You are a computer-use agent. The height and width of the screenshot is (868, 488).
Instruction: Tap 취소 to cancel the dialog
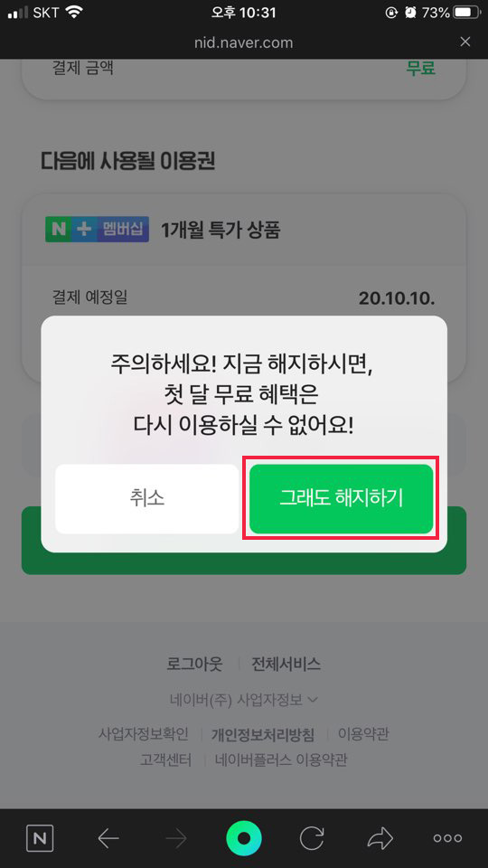(x=146, y=499)
